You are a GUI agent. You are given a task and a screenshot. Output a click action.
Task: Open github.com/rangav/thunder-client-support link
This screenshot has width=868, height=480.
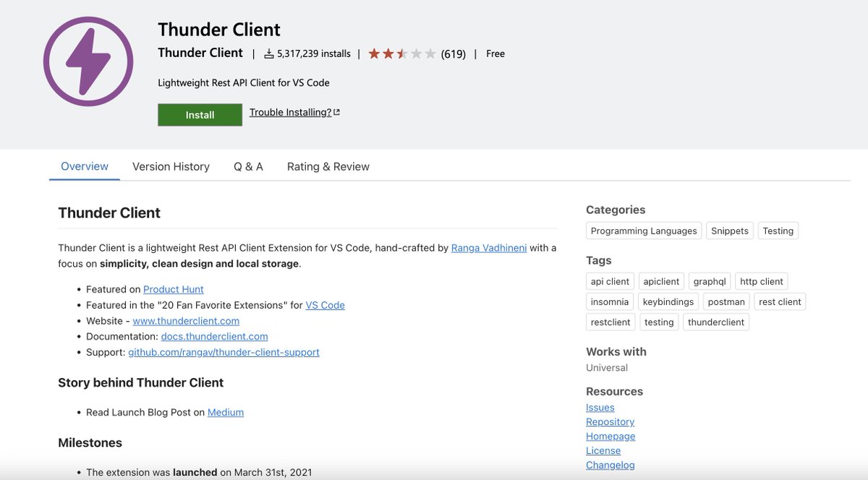224,352
